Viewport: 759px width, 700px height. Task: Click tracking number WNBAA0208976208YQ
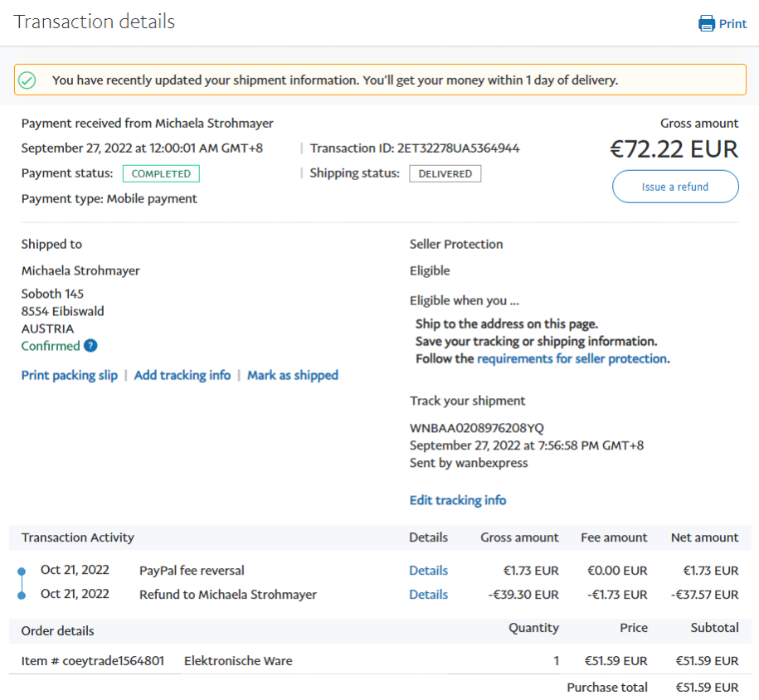click(x=477, y=428)
